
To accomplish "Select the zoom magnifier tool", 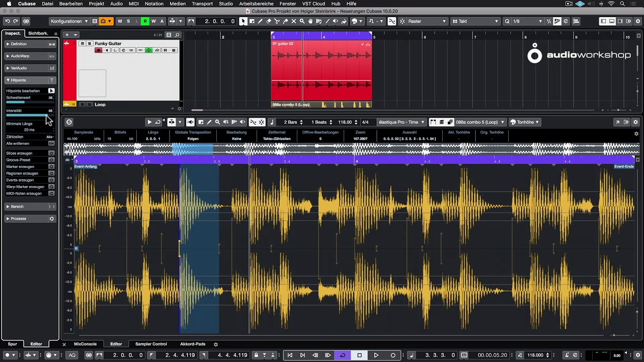I will [x=302, y=21].
